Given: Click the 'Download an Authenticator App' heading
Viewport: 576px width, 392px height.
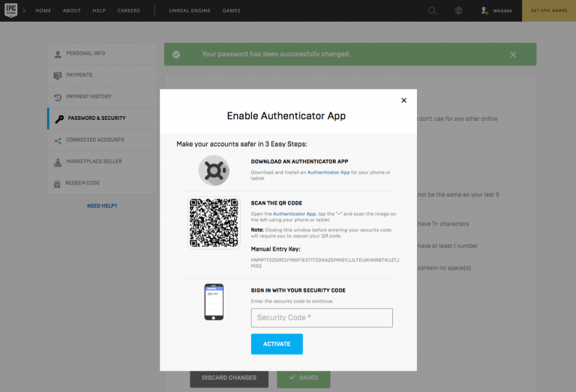Looking at the screenshot, I should (300, 161).
